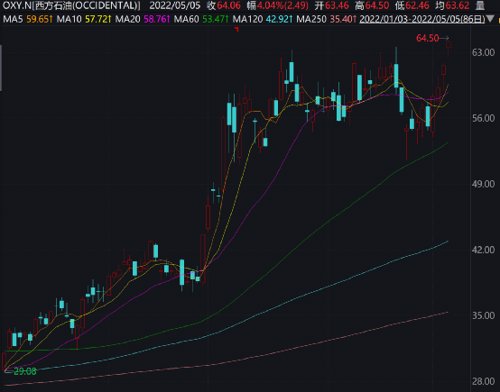Image resolution: width=500 pixels, height=392 pixels.
Task: Click the 35.00 price axis label
Action: point(483,315)
